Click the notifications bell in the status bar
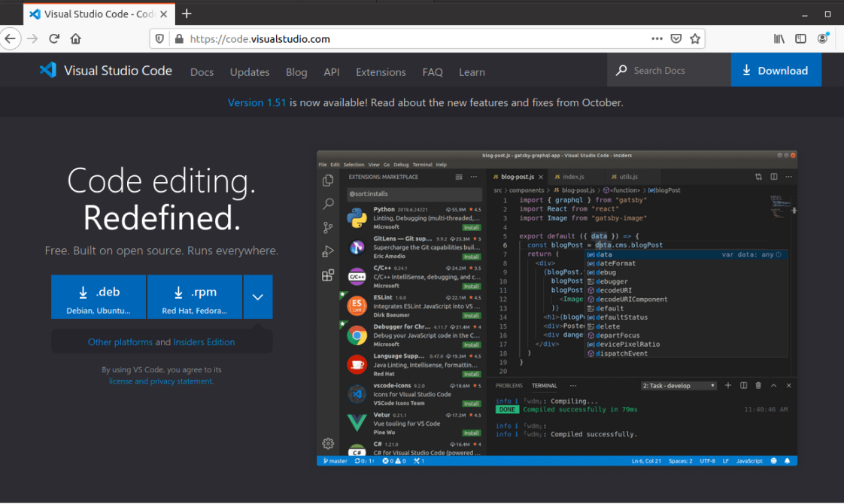The width and height of the screenshot is (844, 504). click(787, 460)
